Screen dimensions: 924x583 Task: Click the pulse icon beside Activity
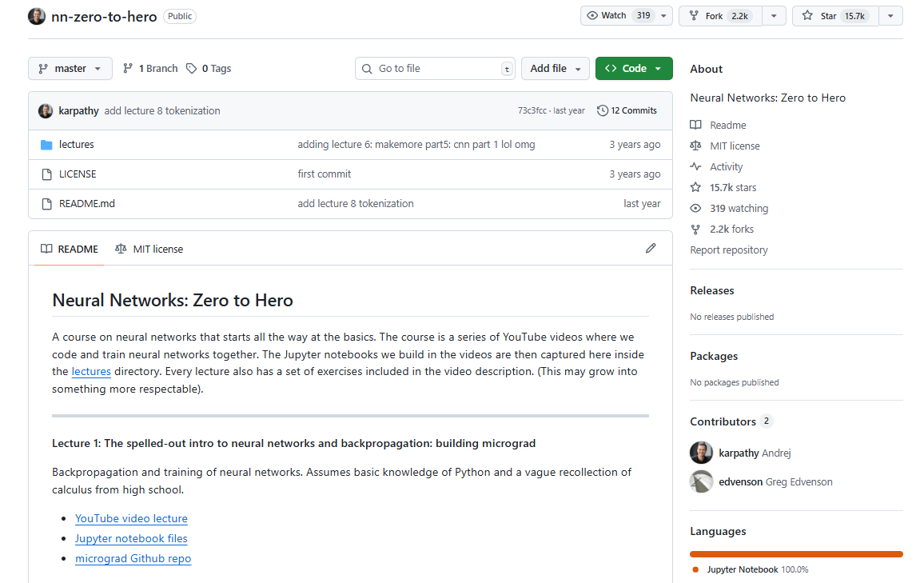(x=696, y=167)
